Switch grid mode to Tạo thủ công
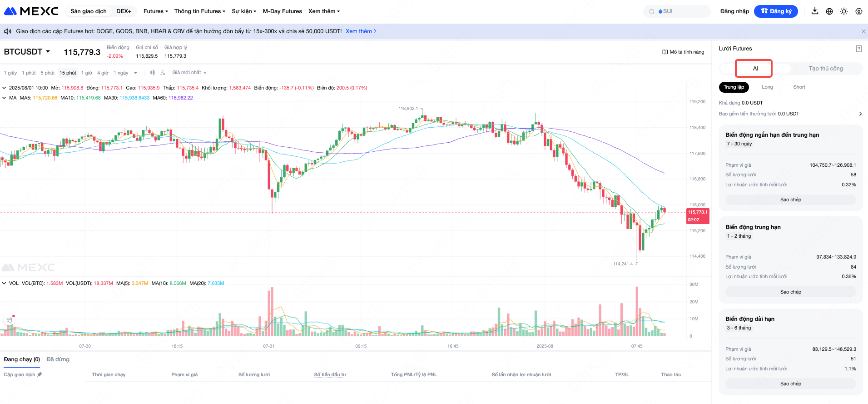The width and height of the screenshot is (868, 404). click(x=825, y=69)
